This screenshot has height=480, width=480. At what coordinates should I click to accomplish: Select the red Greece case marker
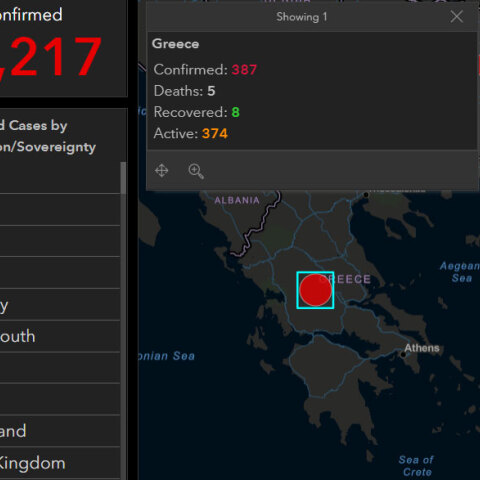click(x=315, y=290)
